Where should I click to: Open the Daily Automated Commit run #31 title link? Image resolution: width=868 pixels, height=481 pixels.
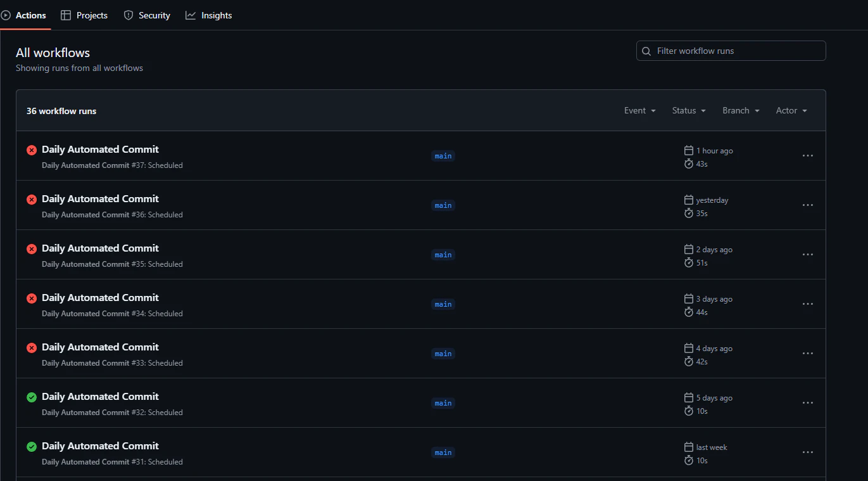100,446
